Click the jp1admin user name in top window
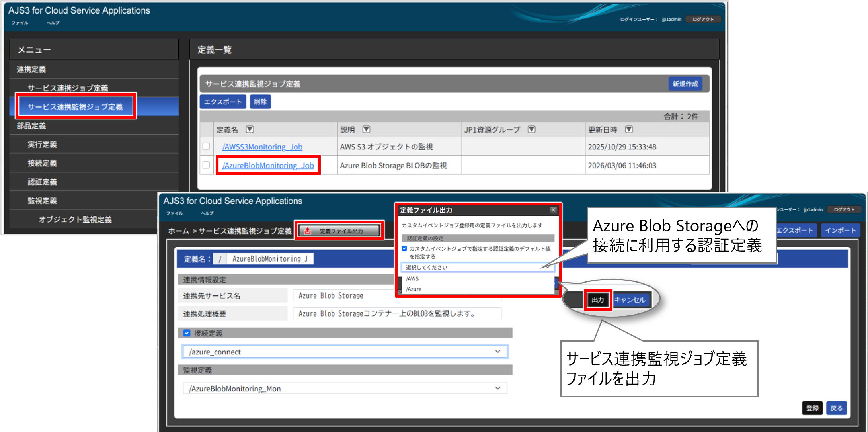Viewport: 868px width, 432px height. pos(672,19)
